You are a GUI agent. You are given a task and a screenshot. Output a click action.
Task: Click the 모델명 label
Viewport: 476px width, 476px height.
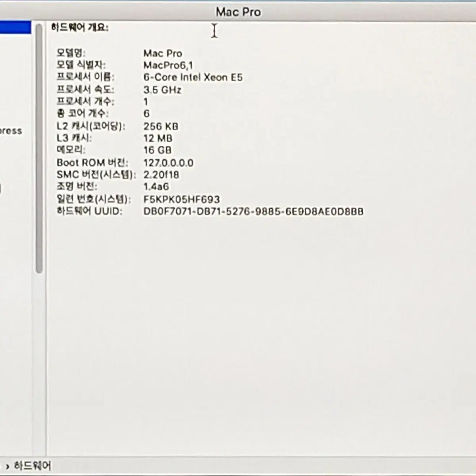click(x=71, y=53)
